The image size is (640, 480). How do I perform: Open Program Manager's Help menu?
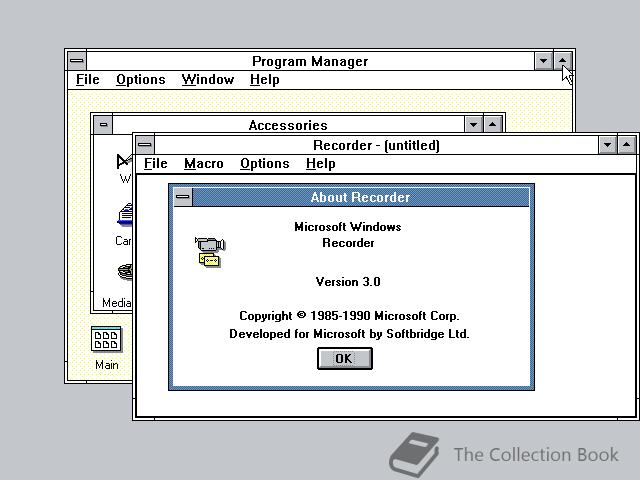pyautogui.click(x=264, y=80)
